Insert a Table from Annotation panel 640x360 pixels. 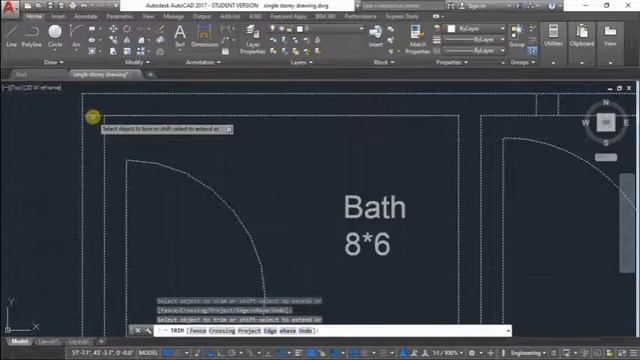pos(225,51)
